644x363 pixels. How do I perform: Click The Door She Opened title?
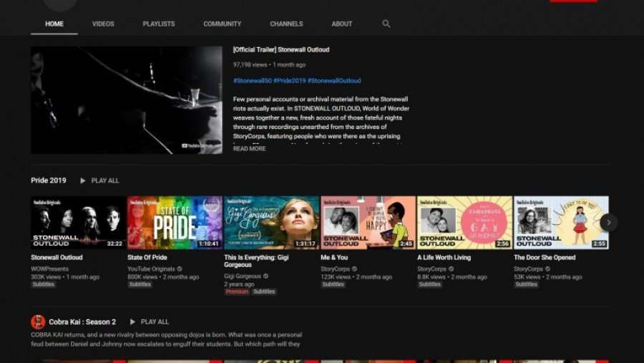click(545, 257)
